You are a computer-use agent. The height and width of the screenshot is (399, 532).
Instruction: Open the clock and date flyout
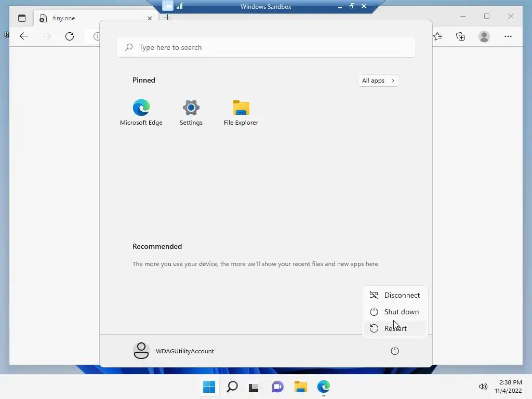[x=508, y=387]
